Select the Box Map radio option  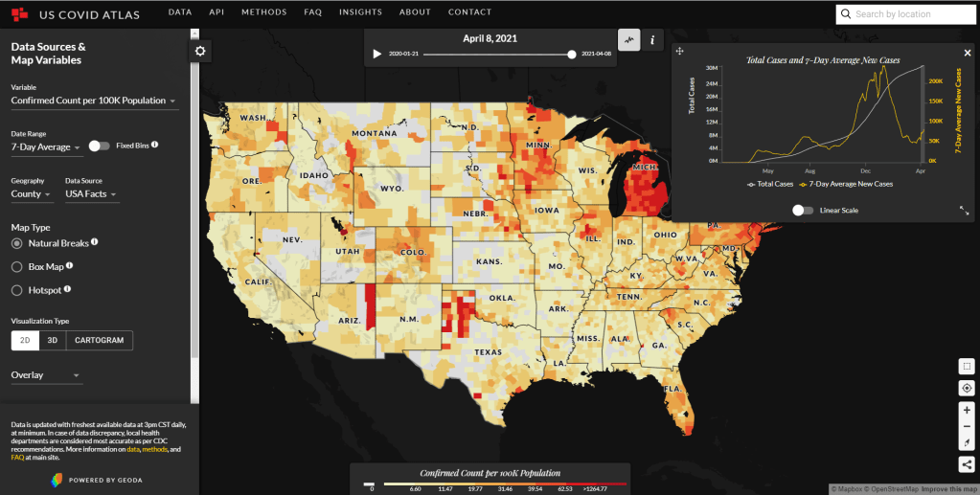coord(17,266)
